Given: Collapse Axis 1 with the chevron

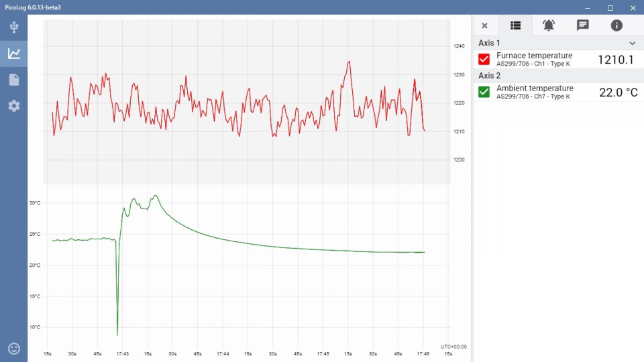Looking at the screenshot, I should [x=631, y=43].
